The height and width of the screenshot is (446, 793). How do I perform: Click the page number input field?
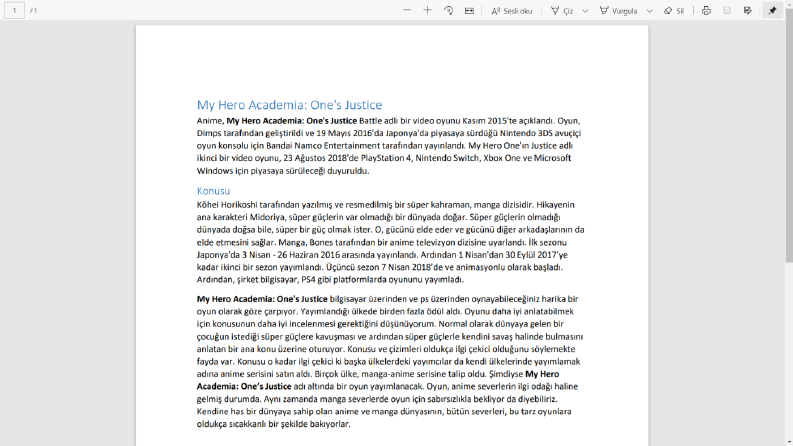14,10
